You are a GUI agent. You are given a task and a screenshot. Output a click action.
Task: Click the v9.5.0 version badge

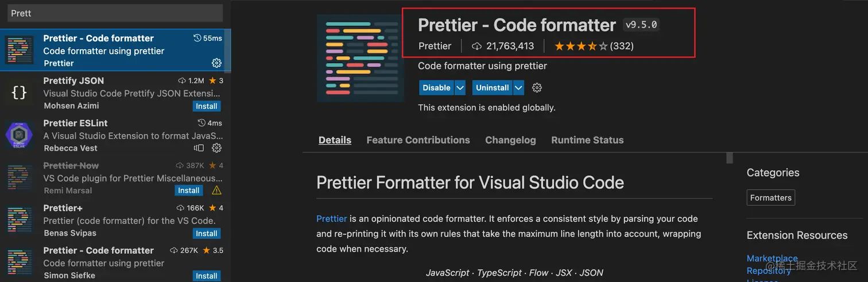coord(641,25)
